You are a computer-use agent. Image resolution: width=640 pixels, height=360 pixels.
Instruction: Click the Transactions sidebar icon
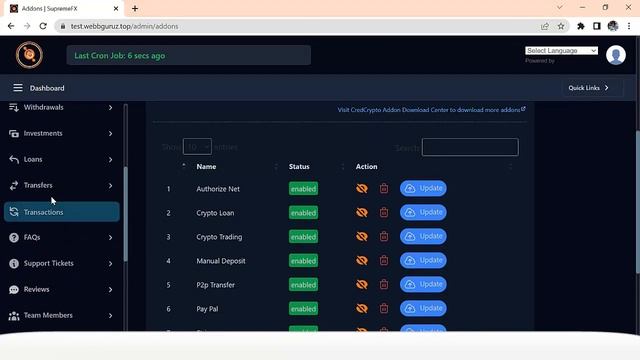pyautogui.click(x=14, y=212)
